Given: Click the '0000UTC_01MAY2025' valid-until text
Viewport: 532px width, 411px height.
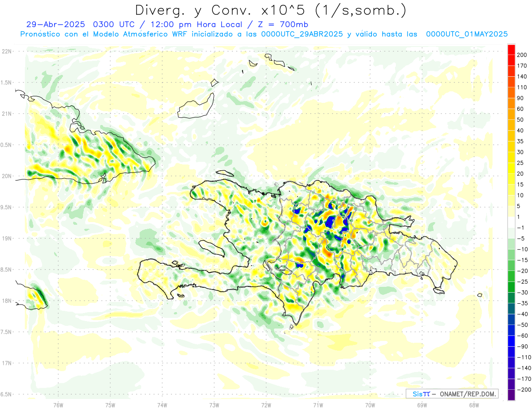Looking at the screenshot, I should pyautogui.click(x=467, y=34).
